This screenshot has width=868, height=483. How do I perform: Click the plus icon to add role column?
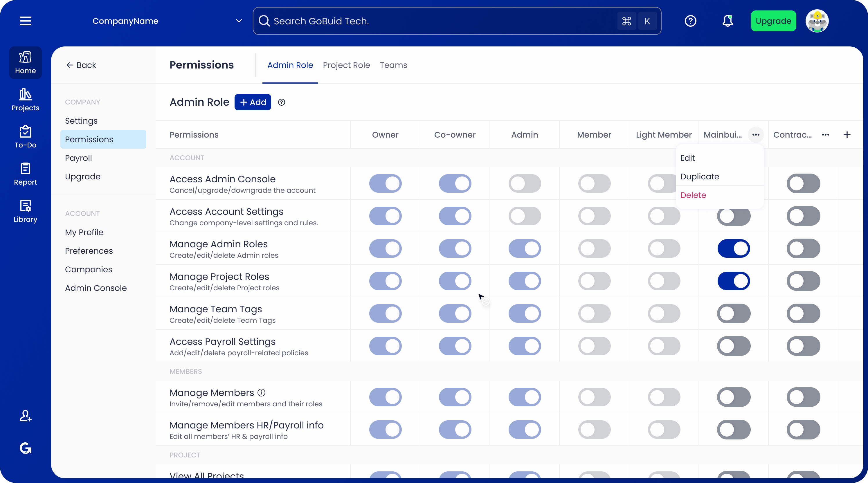[x=847, y=135]
